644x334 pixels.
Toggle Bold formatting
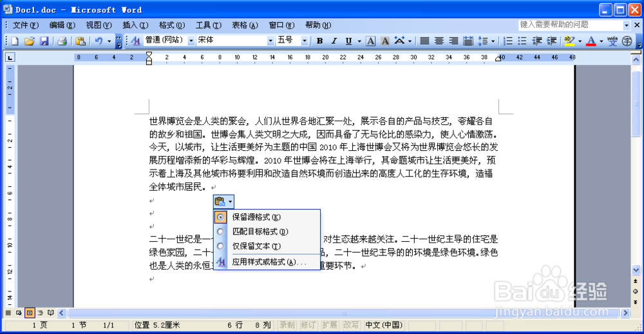click(320, 41)
